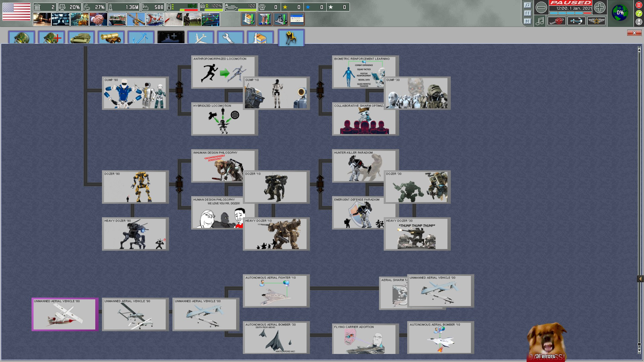Expand the side panel arrow on the right edge

(640, 279)
